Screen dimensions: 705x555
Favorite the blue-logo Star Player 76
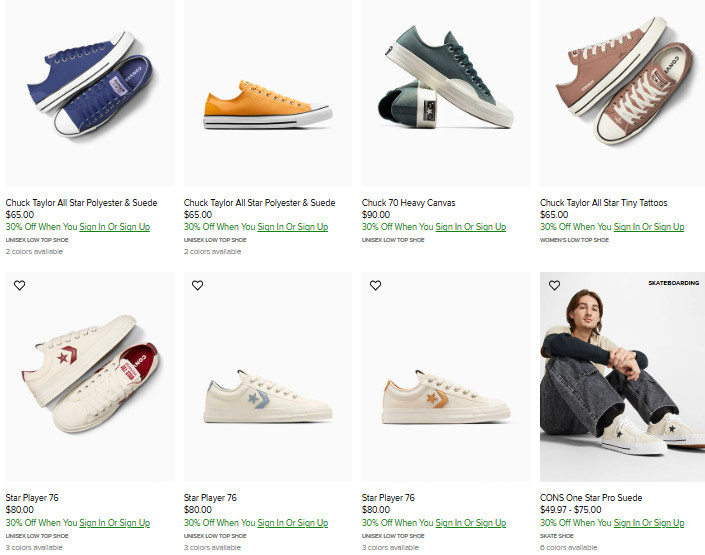coord(198,286)
